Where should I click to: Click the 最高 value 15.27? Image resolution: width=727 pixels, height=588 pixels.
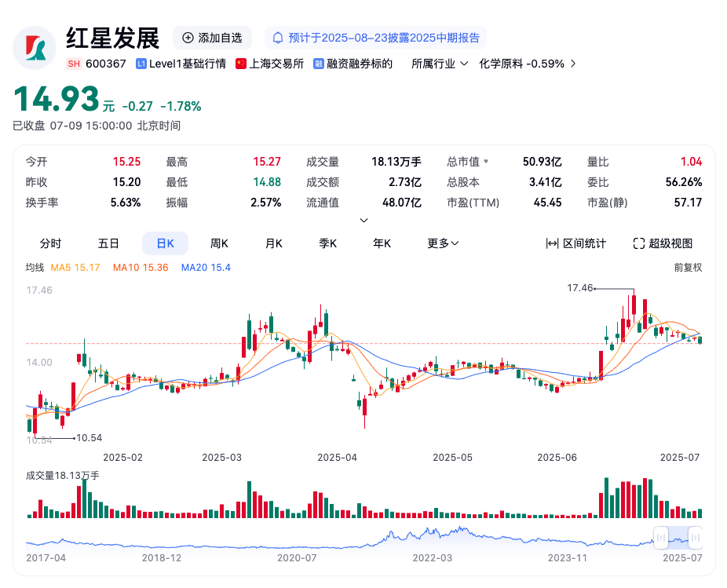point(267,162)
